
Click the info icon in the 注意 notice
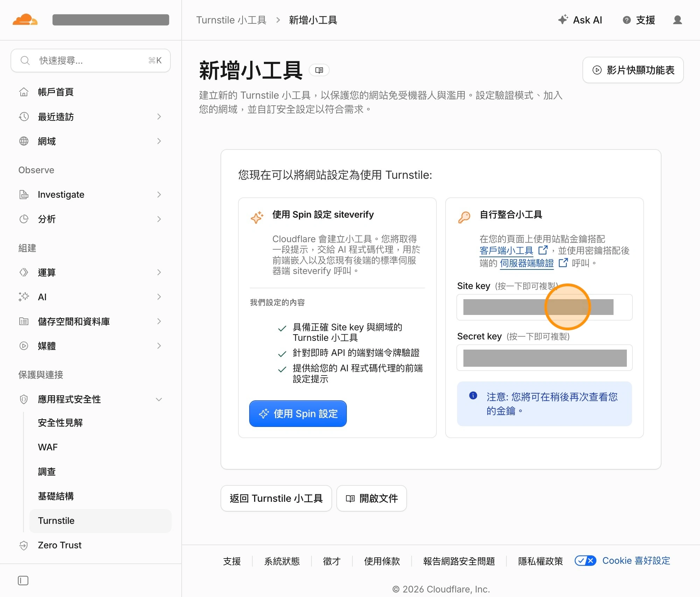[x=473, y=396]
